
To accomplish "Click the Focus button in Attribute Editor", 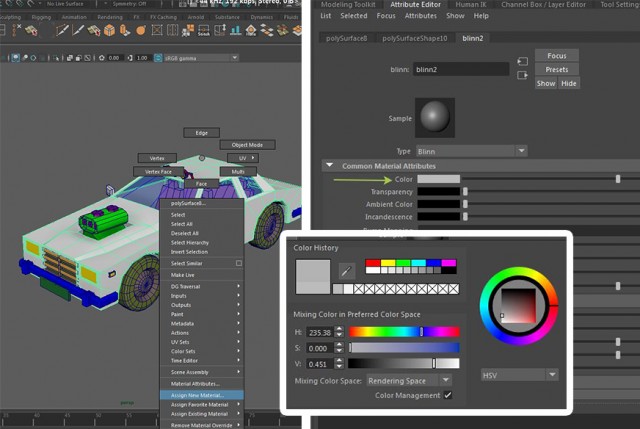I will tap(556, 55).
